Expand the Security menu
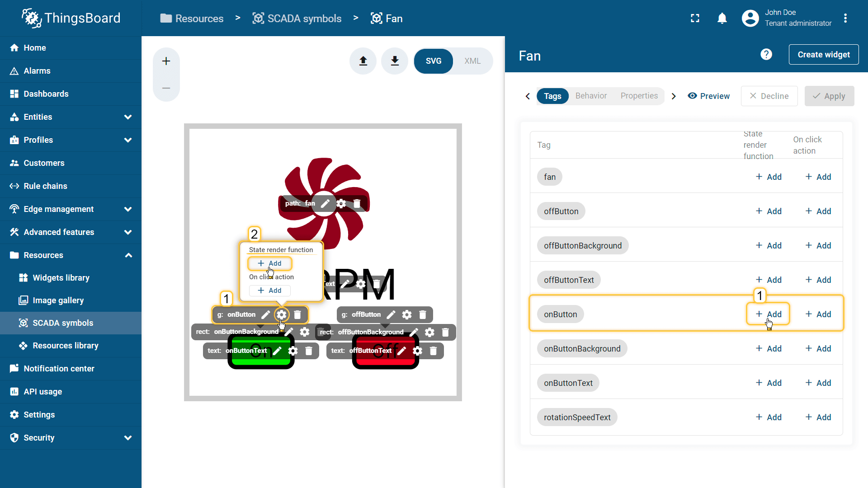Viewport: 868px width, 488px height. [x=128, y=438]
